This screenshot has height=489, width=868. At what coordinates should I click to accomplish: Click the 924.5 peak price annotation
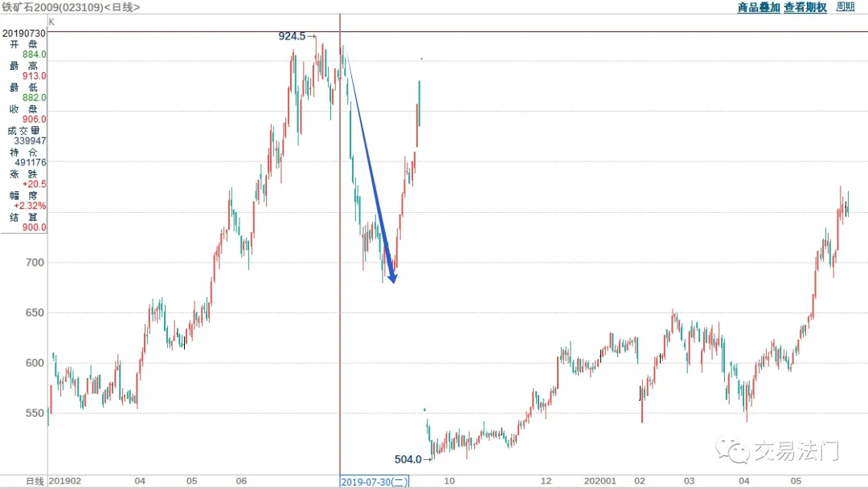[x=292, y=36]
